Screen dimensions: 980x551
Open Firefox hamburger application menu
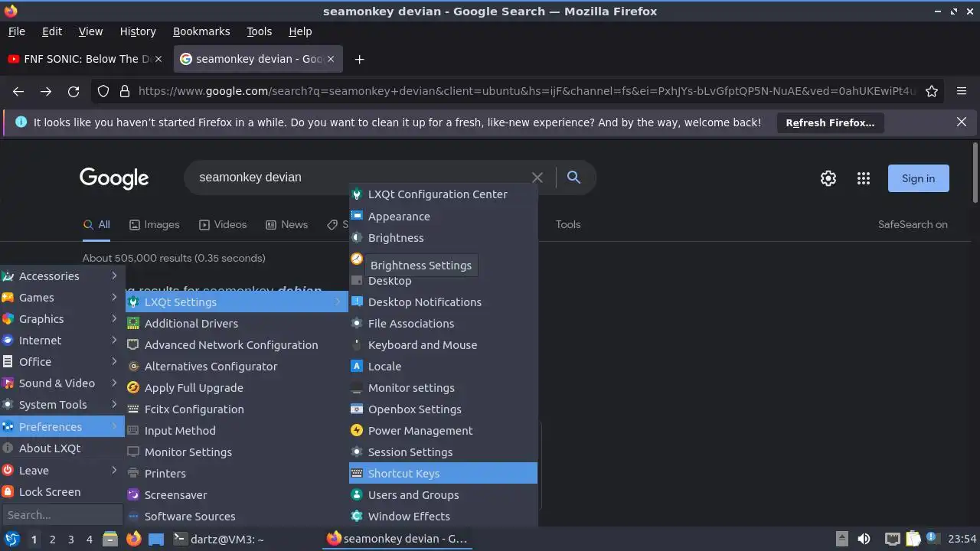coord(962,91)
